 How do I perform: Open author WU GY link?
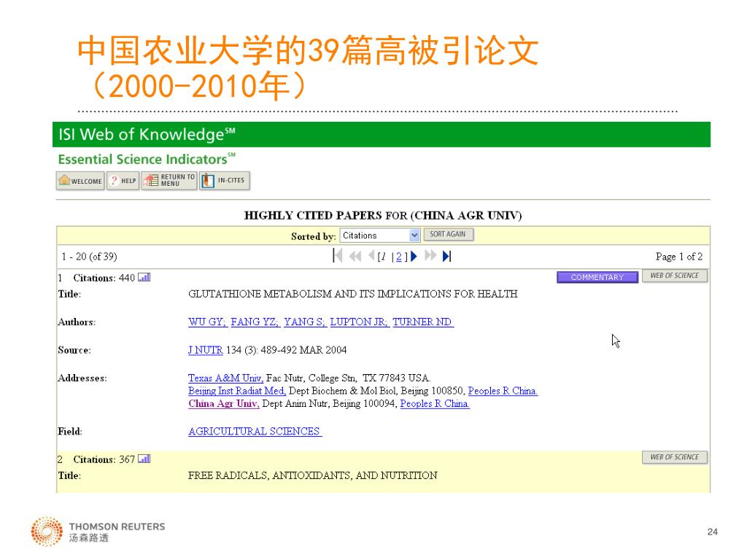point(207,322)
